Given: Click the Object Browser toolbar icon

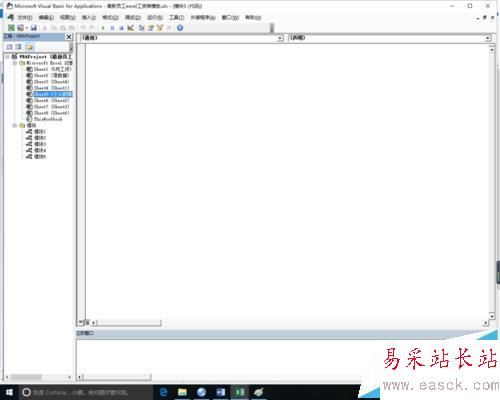Looking at the screenshot, I should tap(160, 28).
